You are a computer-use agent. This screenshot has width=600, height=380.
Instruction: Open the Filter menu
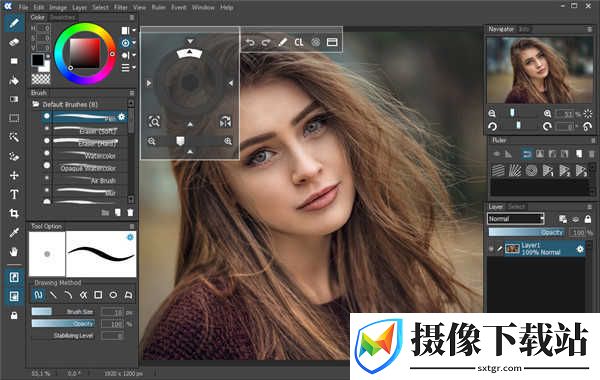pyautogui.click(x=121, y=7)
